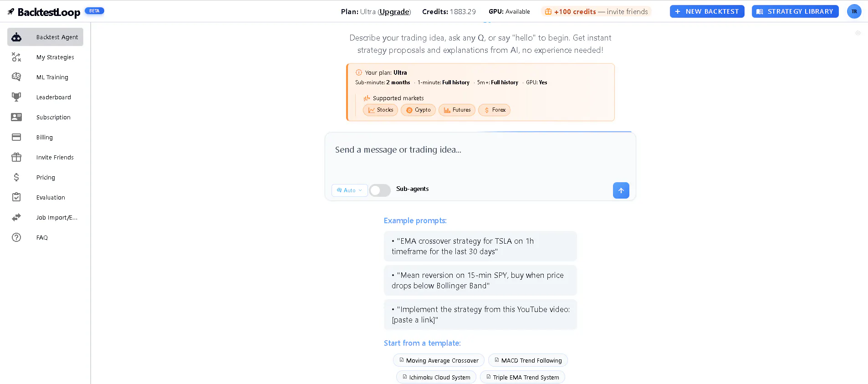Expand the Auto model dropdown
The height and width of the screenshot is (384, 868).
(x=349, y=190)
